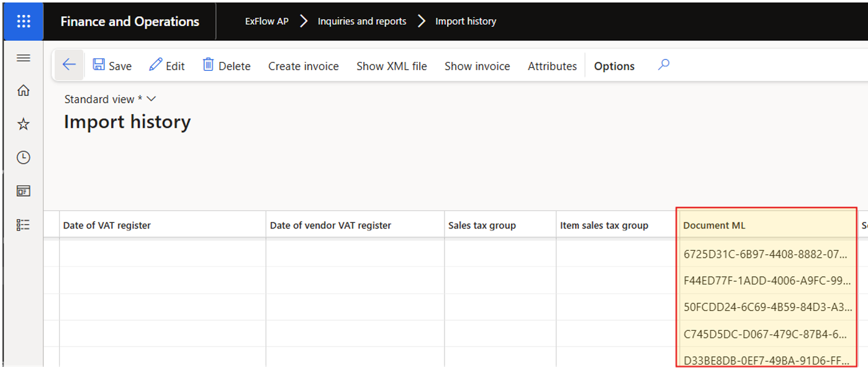Go to Home icon in sidebar
The image size is (868, 370).
point(23,91)
